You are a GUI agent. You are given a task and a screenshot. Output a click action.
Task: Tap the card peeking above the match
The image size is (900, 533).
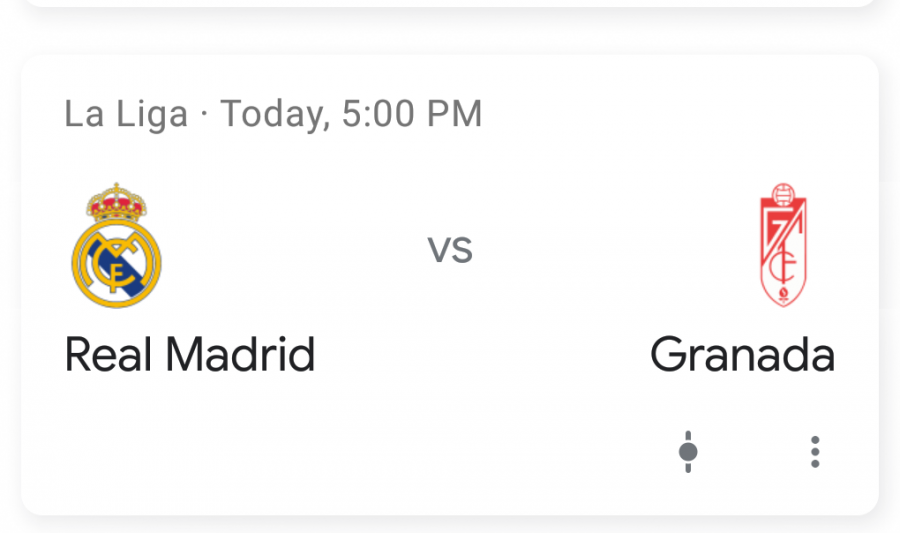(450, 3)
